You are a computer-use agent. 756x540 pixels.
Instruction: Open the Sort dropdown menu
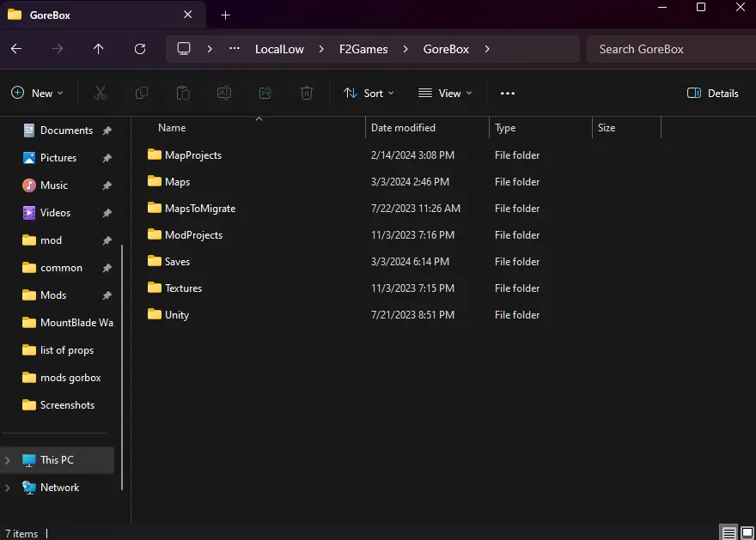[x=369, y=93]
